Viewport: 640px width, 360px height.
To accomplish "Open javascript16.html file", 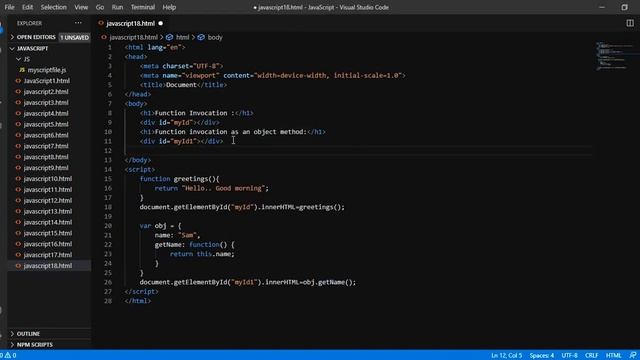I will coord(47,244).
